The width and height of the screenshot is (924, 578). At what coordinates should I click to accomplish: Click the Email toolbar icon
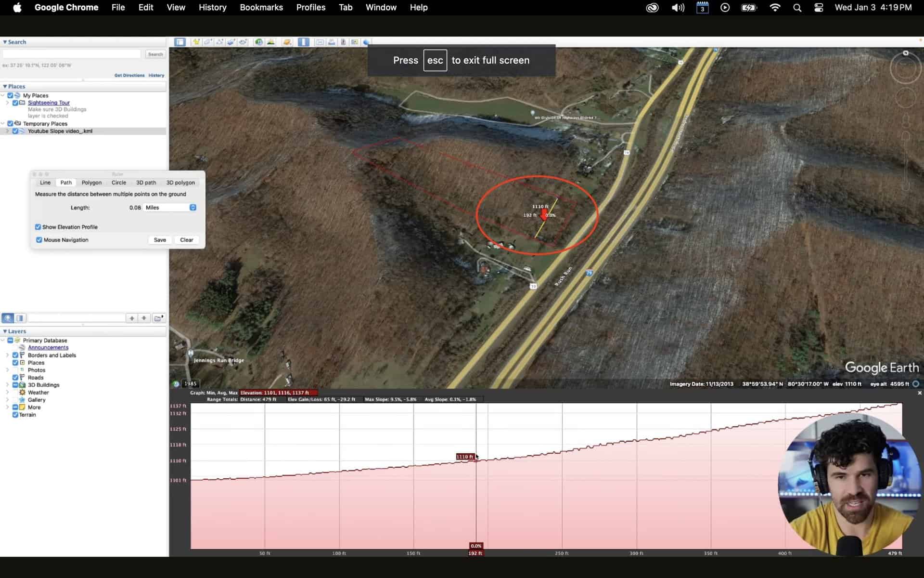tap(320, 42)
